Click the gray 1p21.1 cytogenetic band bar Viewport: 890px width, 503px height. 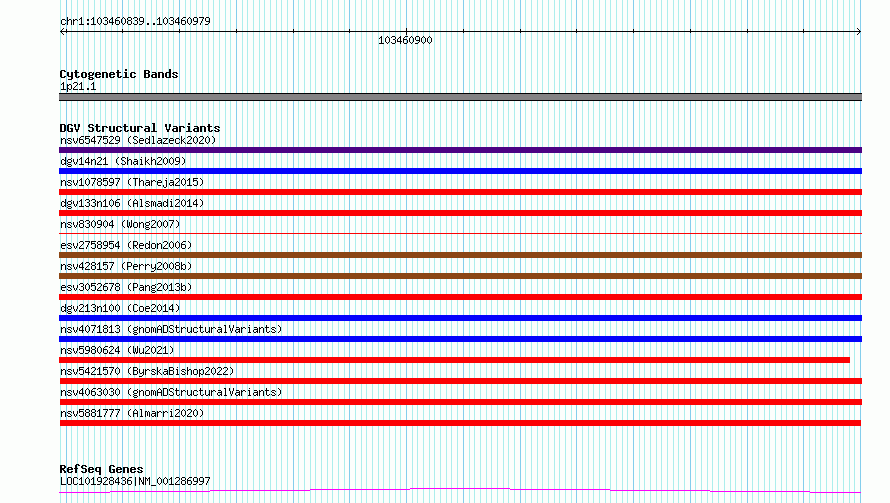pyautogui.click(x=460, y=97)
